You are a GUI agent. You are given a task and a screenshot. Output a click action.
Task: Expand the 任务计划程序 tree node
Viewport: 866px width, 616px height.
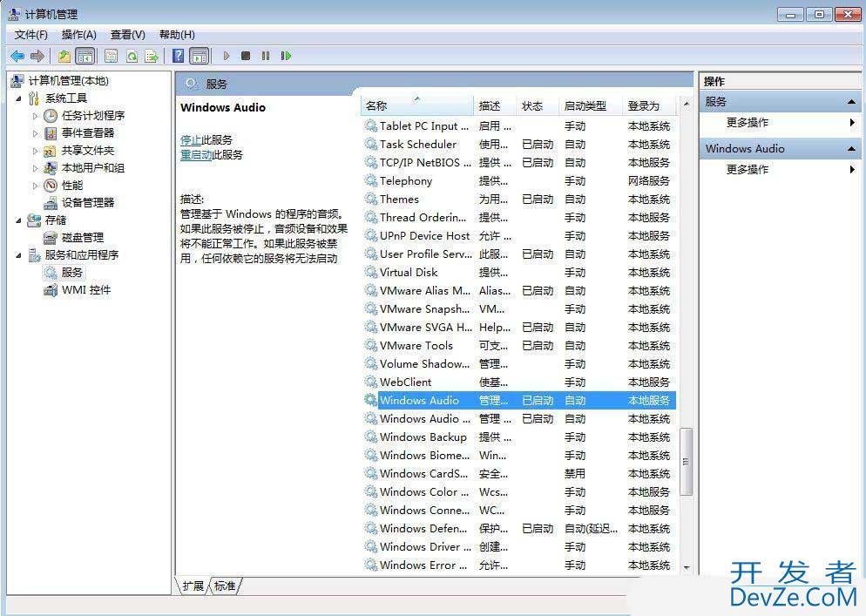coord(36,116)
